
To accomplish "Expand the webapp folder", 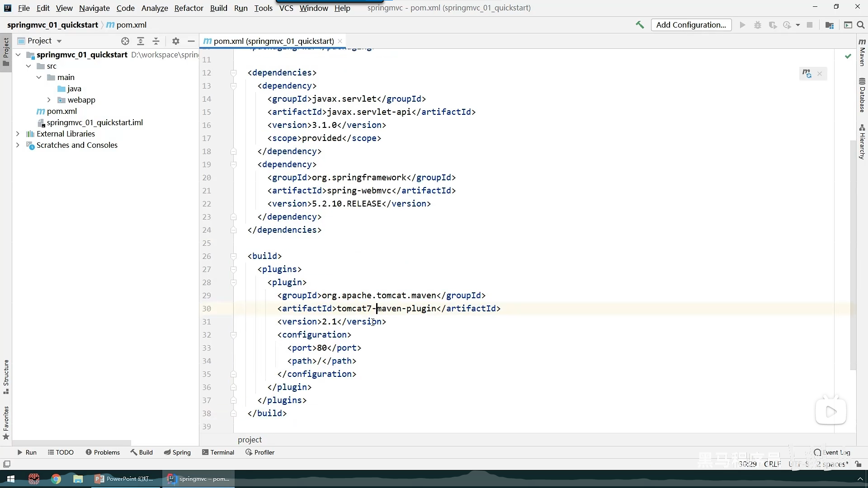I will (x=49, y=100).
